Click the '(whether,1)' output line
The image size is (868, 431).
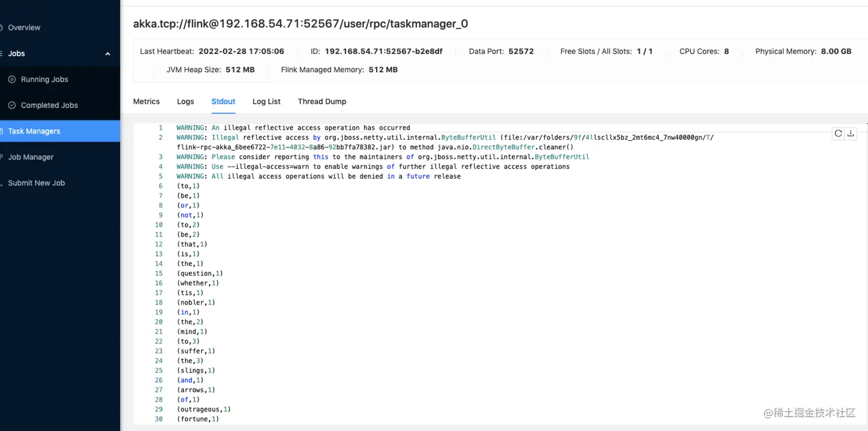(x=198, y=283)
